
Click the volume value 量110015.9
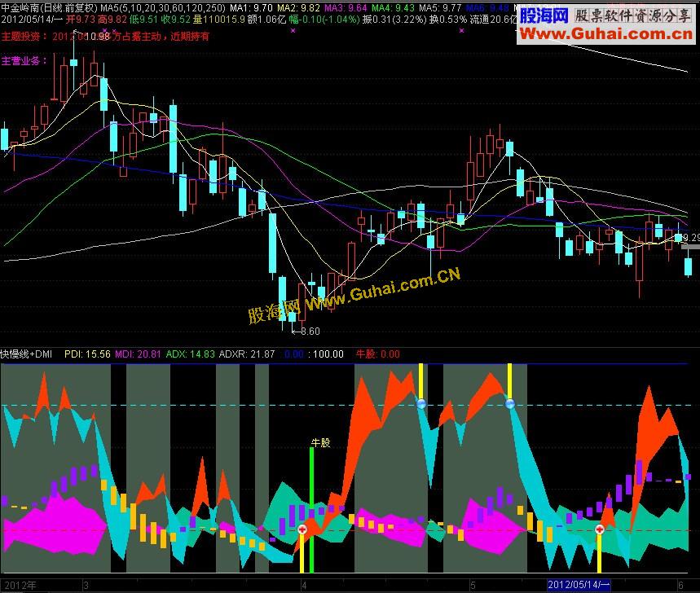pyautogui.click(x=218, y=20)
